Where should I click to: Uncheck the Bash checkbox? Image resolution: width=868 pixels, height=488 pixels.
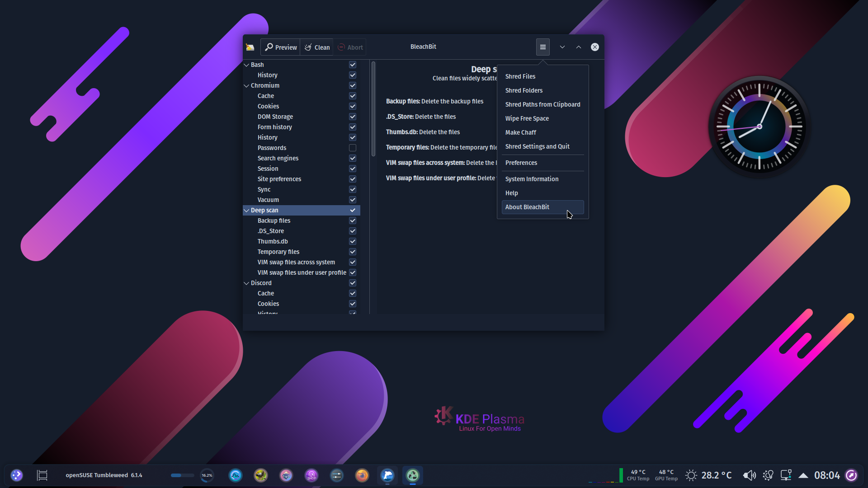(353, 65)
